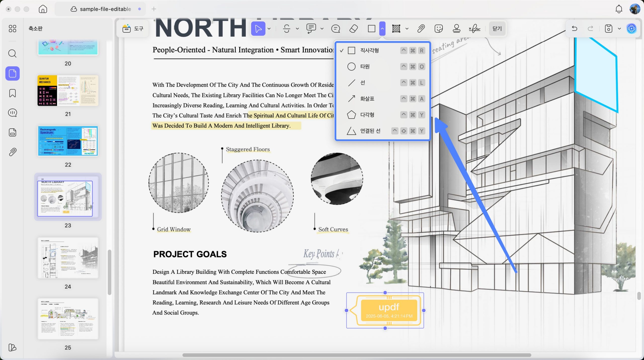Select the cursor pointer tool

tap(258, 29)
